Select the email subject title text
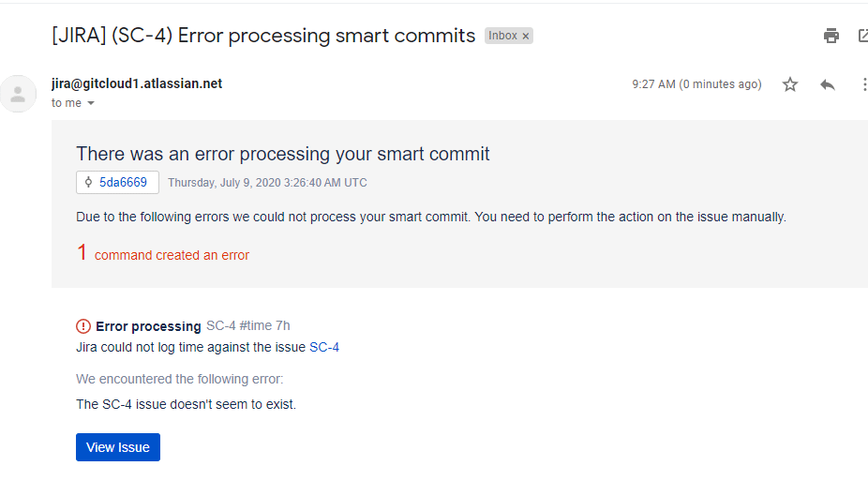This screenshot has height=481, width=868. click(x=263, y=36)
